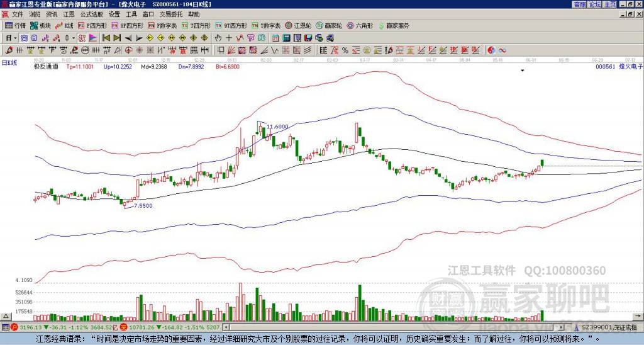This screenshot has height=345, width=644.
Task: Open the 帮助 menu
Action: [x=194, y=14]
